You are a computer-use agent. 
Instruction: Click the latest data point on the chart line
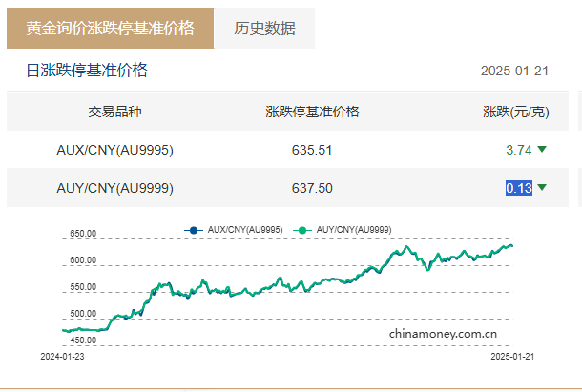(512, 246)
